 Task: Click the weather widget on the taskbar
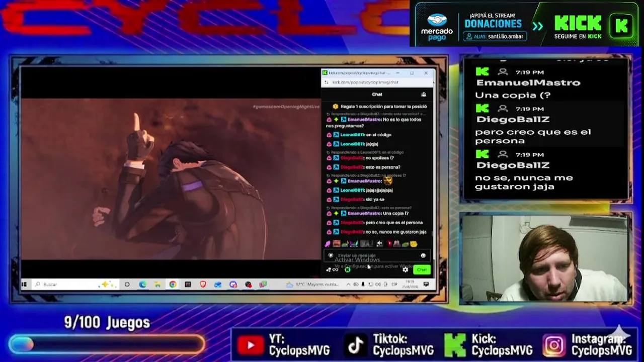[313, 285]
